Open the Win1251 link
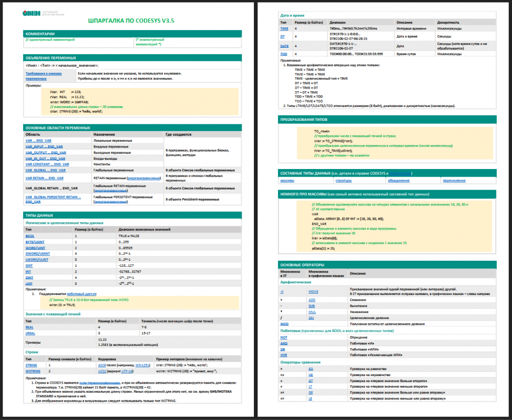 [x=142, y=365]
